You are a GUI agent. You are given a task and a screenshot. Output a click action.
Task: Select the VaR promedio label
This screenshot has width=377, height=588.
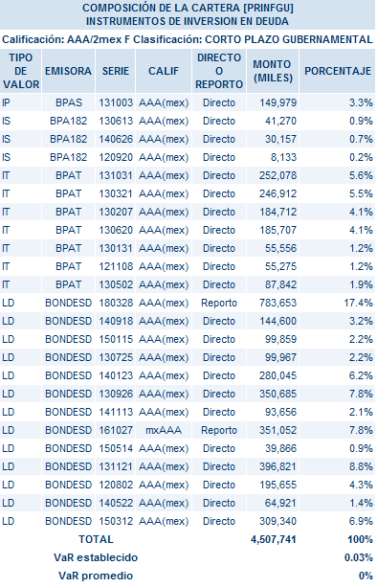tap(96, 576)
